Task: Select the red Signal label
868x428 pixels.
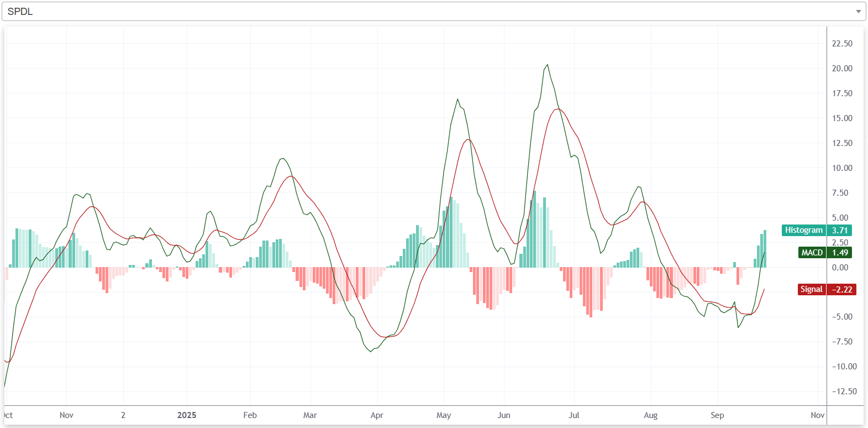Action: [x=811, y=289]
